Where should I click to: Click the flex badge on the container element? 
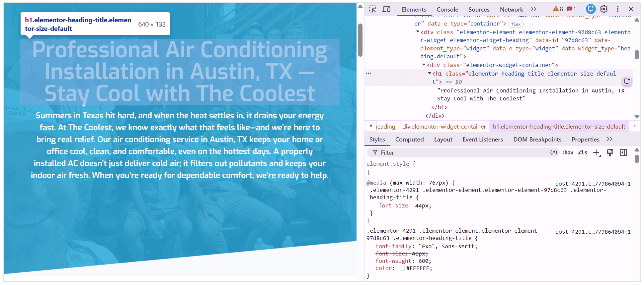[516, 24]
